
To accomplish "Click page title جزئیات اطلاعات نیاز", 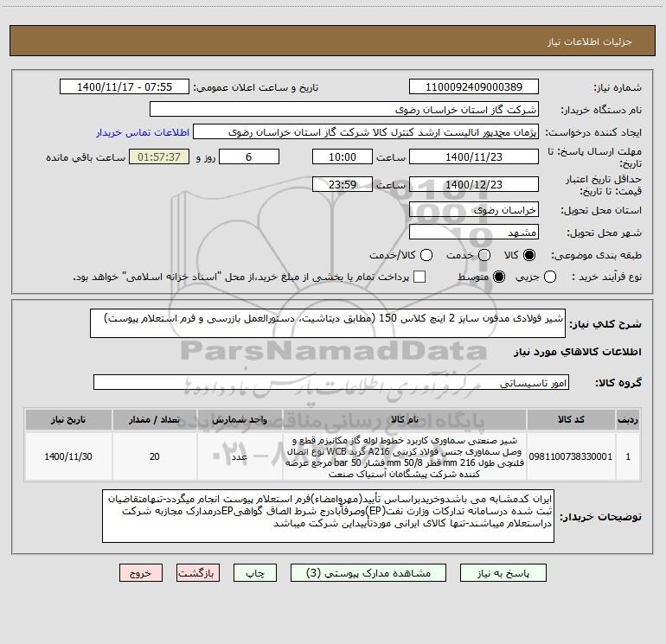I will point(590,41).
